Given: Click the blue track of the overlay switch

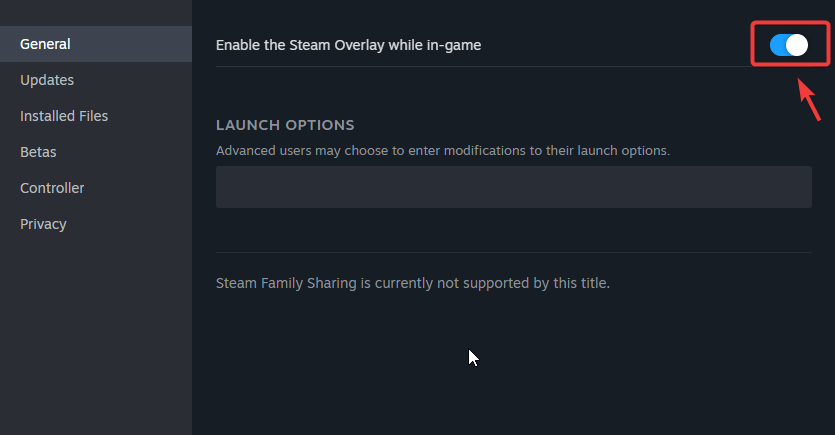Looking at the screenshot, I should tap(777, 45).
